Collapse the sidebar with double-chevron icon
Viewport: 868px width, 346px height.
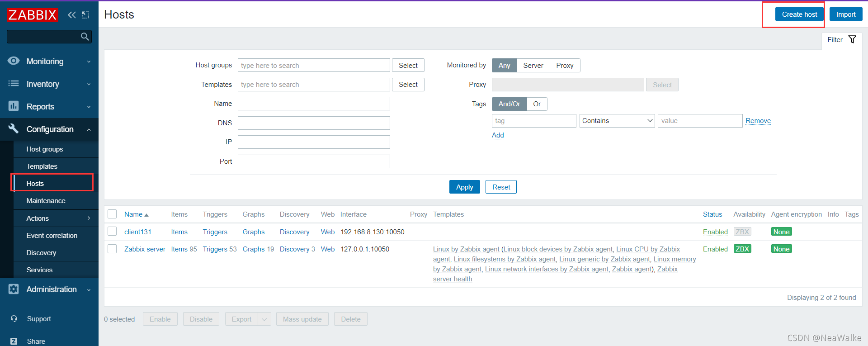(x=71, y=15)
